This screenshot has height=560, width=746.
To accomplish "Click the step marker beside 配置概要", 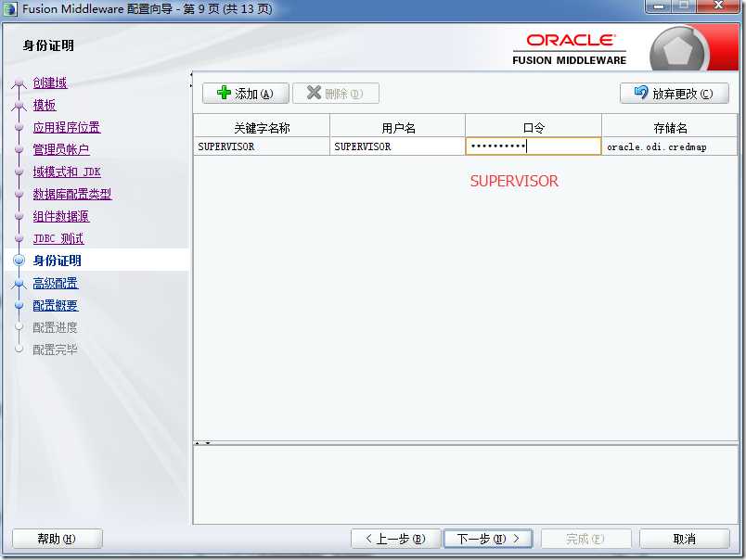I will (x=19, y=305).
